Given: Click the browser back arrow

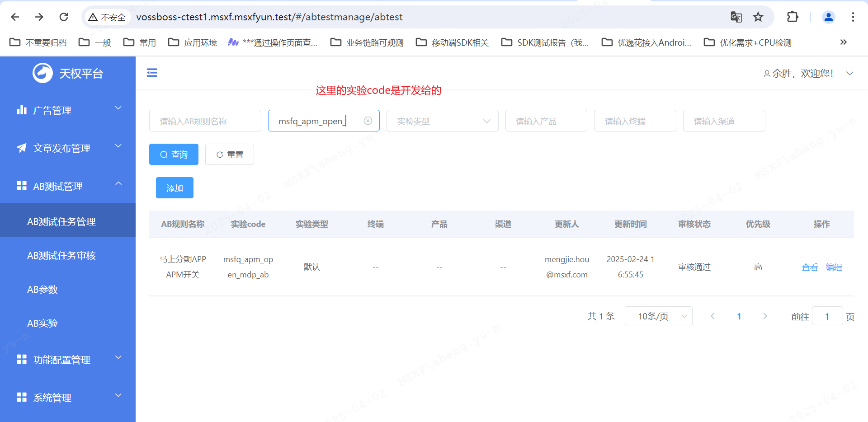Looking at the screenshot, I should pos(15,17).
